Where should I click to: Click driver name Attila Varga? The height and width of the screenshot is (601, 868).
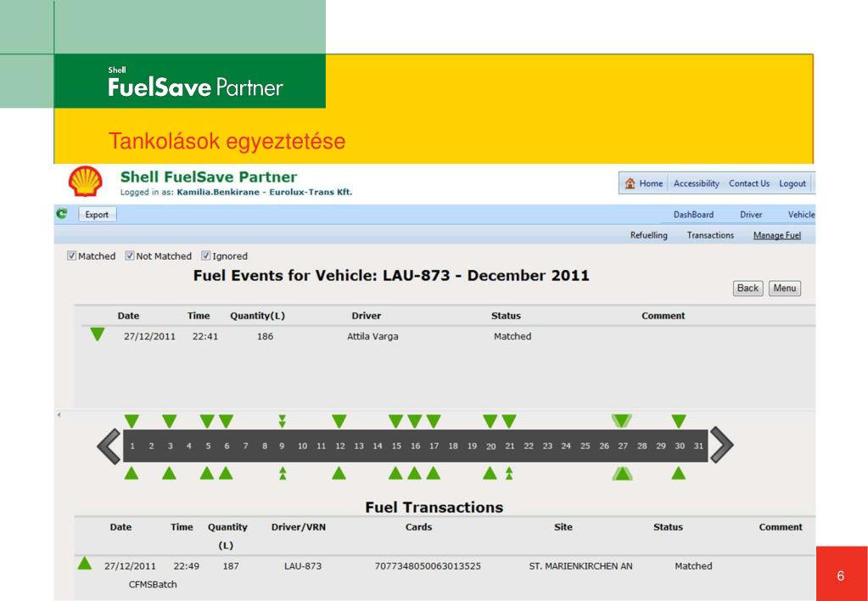click(372, 336)
